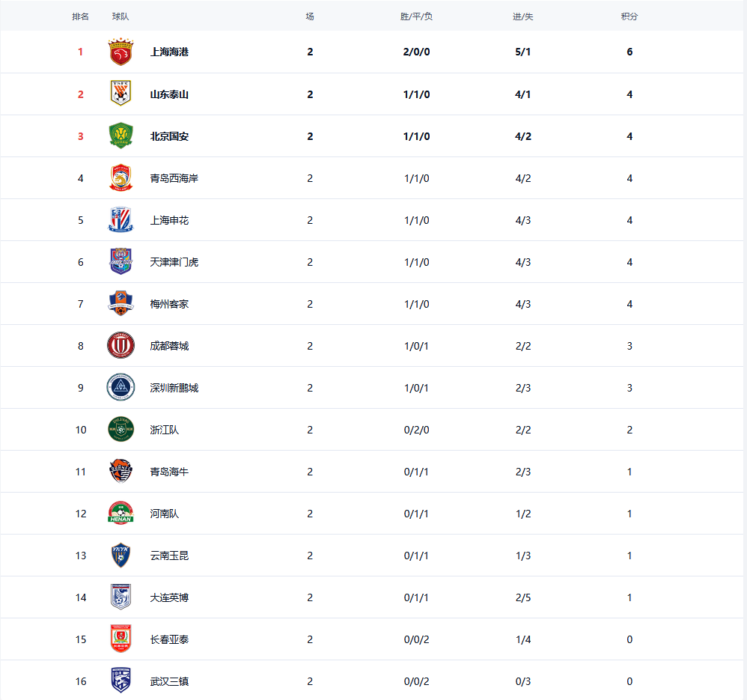Open the 青岛海牛 team name link
Viewport: 747px width, 700px height.
169,472
